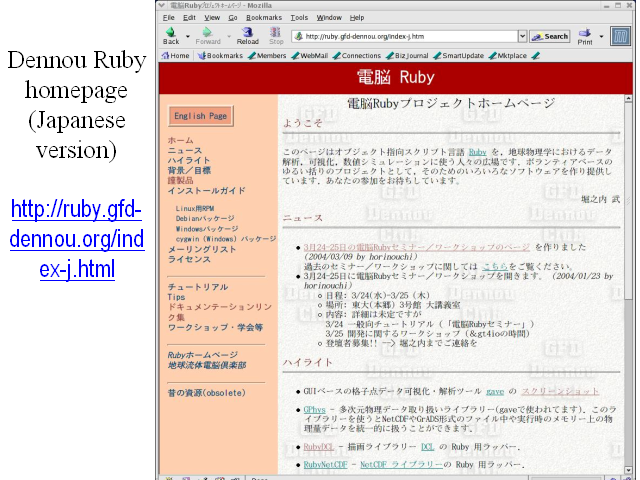Open the WebMail bookmark

click(x=310, y=56)
